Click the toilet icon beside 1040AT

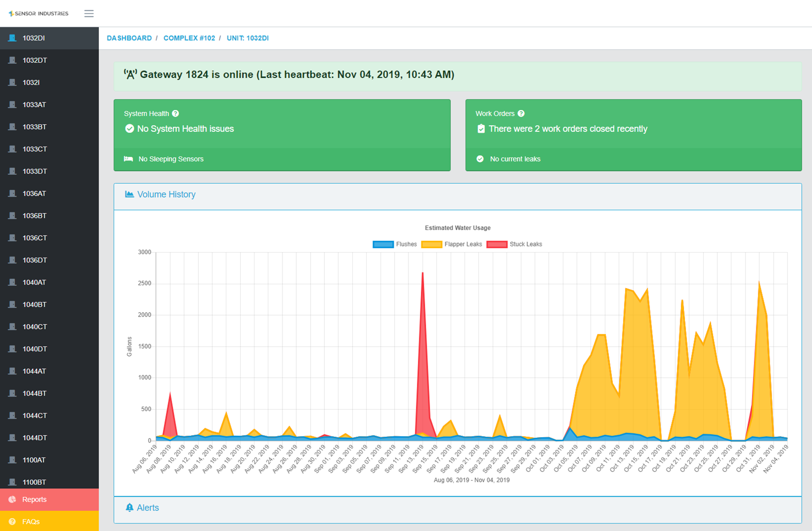tap(12, 282)
